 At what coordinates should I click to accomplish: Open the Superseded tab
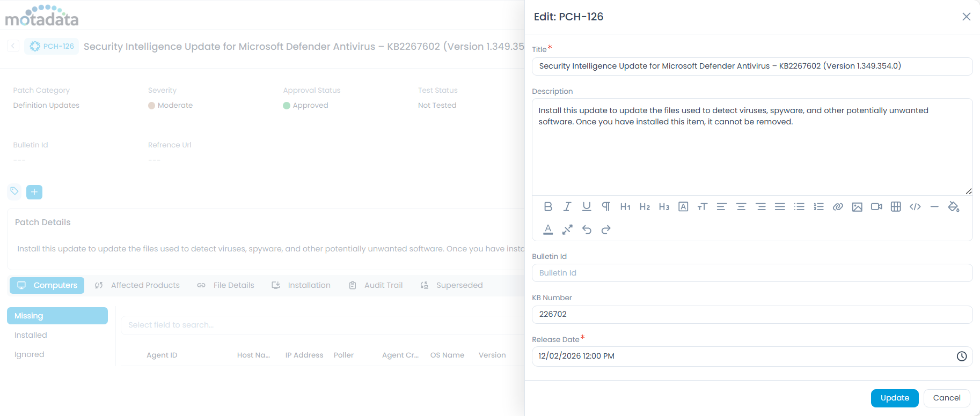coord(451,285)
